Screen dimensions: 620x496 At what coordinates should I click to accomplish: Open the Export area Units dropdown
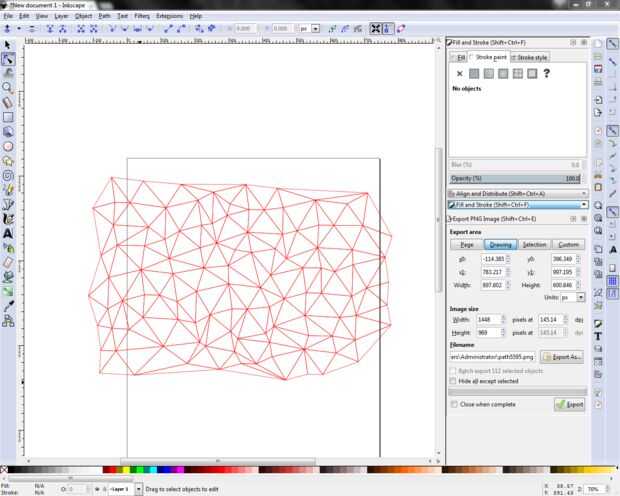580,297
